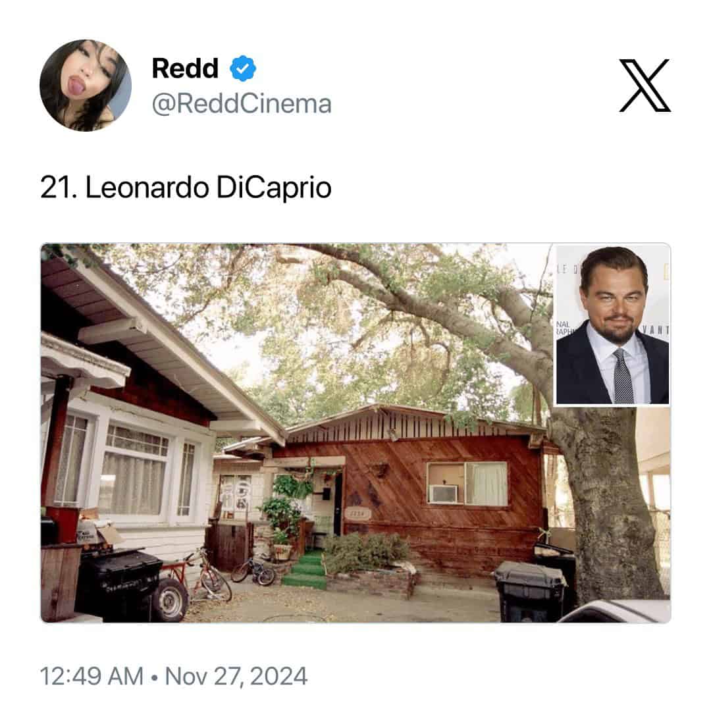711x728 pixels.
Task: Click the small children's bicycle
Action: (x=253, y=571)
